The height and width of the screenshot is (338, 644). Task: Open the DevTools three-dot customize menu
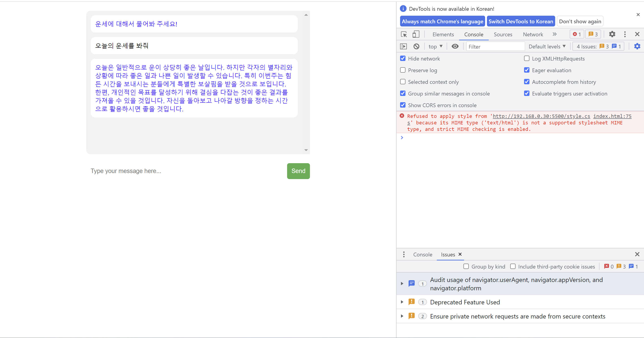(x=625, y=34)
